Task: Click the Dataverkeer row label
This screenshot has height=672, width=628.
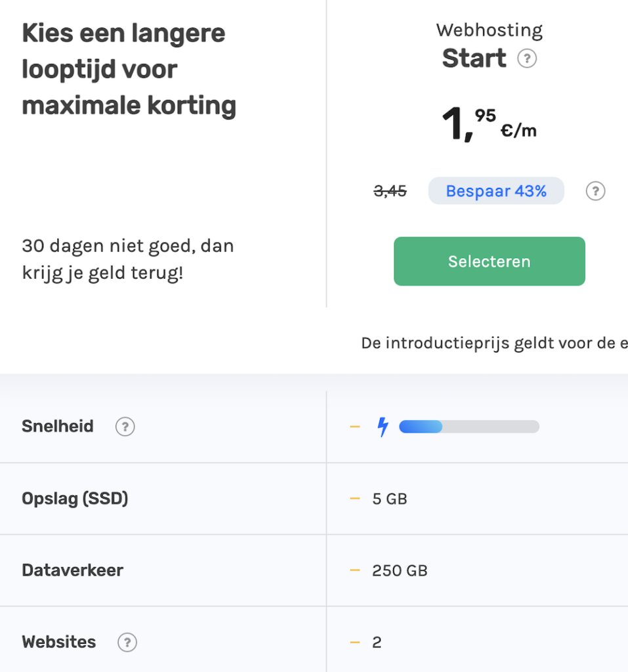Action: coord(72,570)
